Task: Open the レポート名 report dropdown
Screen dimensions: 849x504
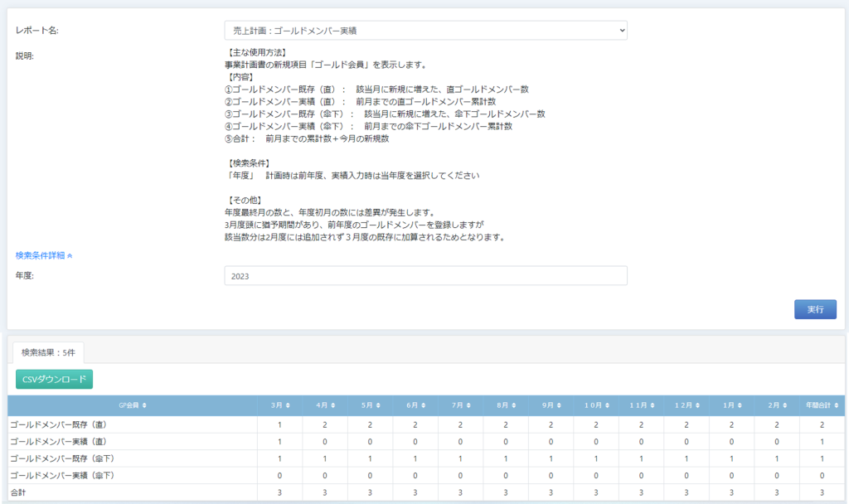Action: click(x=425, y=31)
